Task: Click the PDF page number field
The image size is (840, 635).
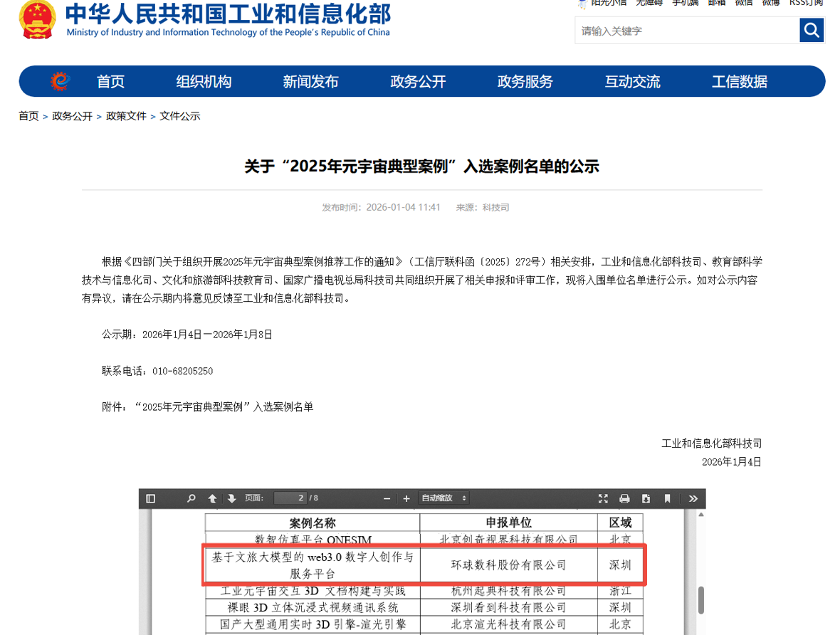Action: (290, 498)
